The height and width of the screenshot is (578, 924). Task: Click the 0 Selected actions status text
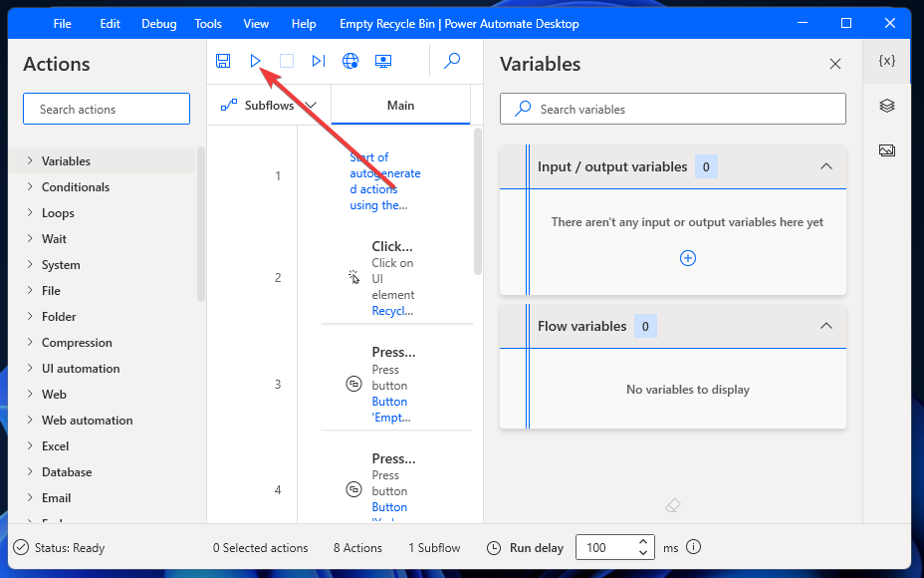pyautogui.click(x=261, y=548)
